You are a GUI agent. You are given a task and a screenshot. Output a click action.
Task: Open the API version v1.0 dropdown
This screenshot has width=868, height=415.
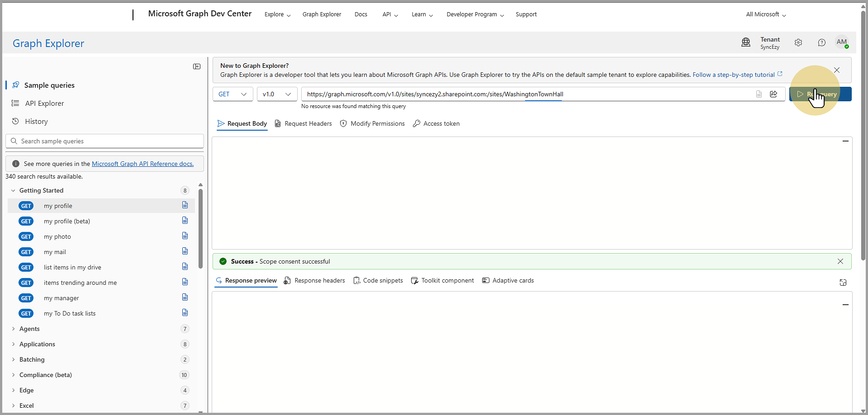coord(276,94)
